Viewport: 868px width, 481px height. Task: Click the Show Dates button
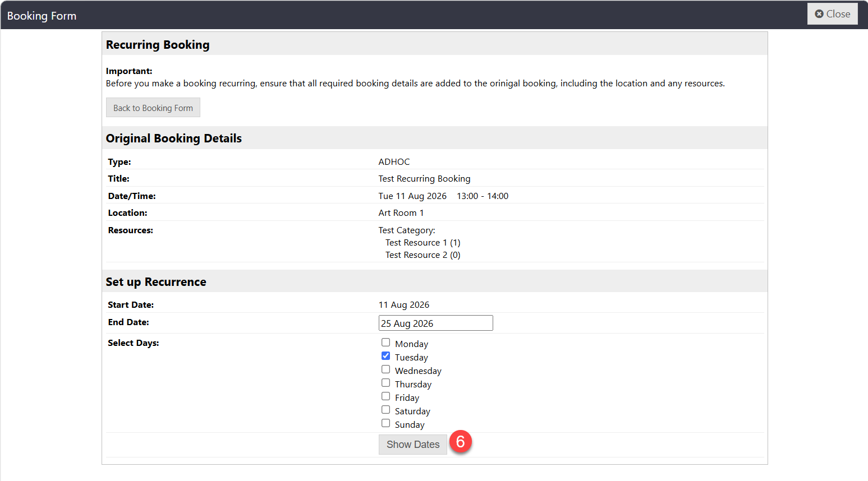(x=413, y=445)
